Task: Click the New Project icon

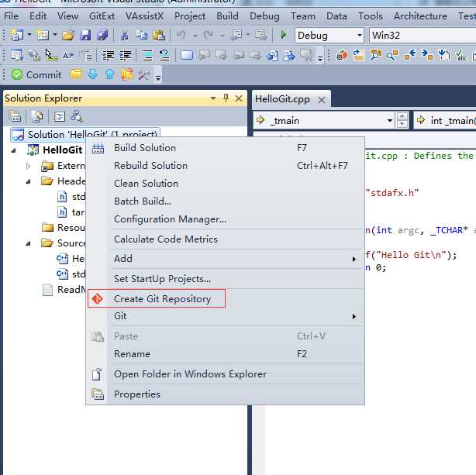Action: pos(17,36)
